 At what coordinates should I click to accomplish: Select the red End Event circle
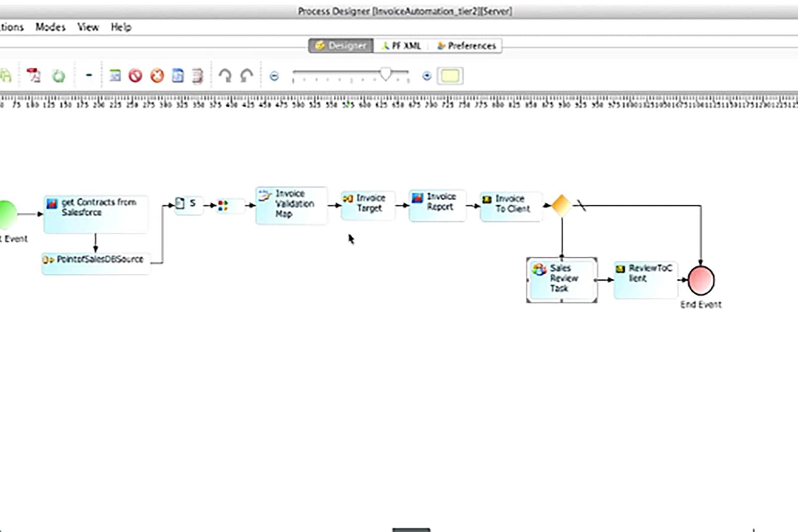pyautogui.click(x=701, y=280)
